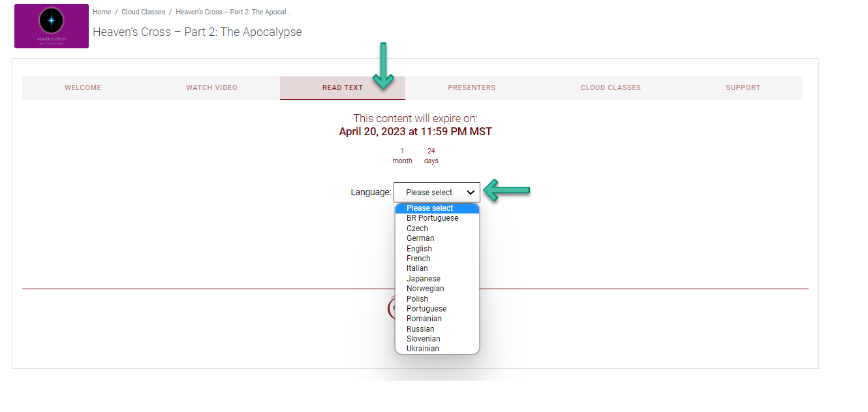
Task: Click the Home breadcrumb link
Action: tap(102, 12)
